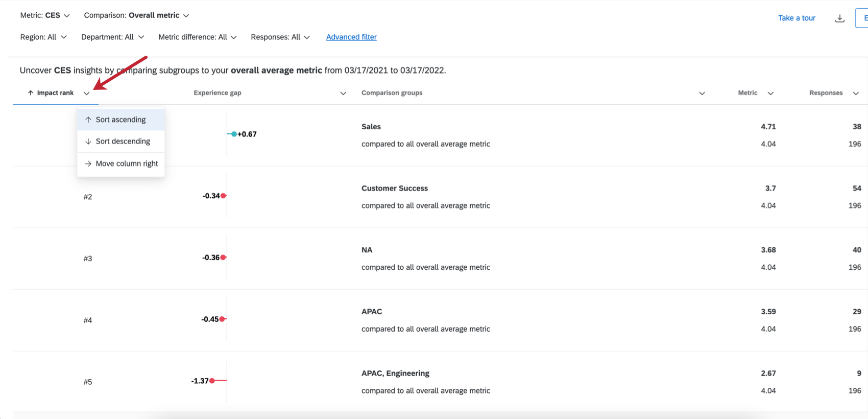868x419 pixels.
Task: Open the Comparison groups column chevron
Action: 702,93
